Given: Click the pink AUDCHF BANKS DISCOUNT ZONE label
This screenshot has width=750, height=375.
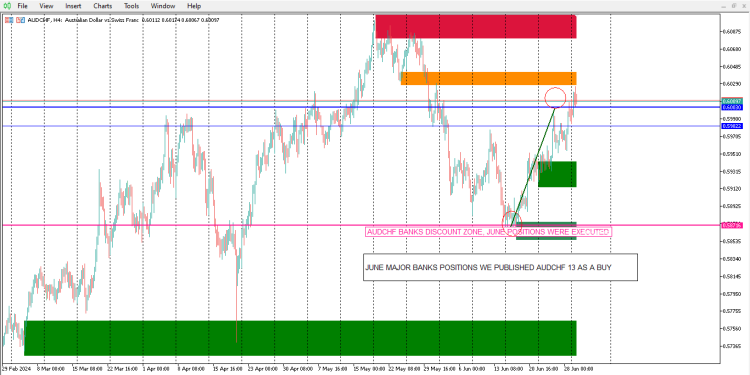Looking at the screenshot, I should tap(488, 232).
